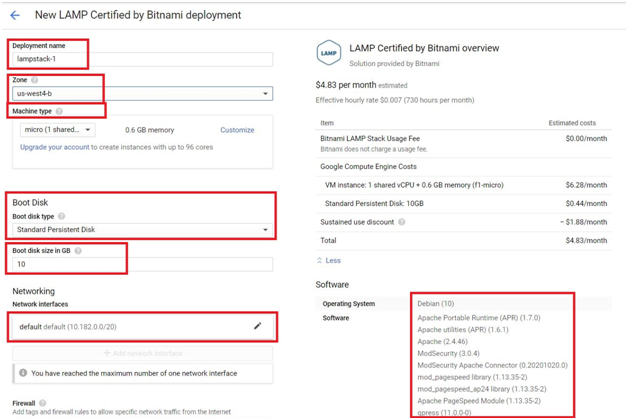Image resolution: width=628 pixels, height=420 pixels.
Task: Open the Zone dropdown showing us-west4-b
Action: click(142, 94)
